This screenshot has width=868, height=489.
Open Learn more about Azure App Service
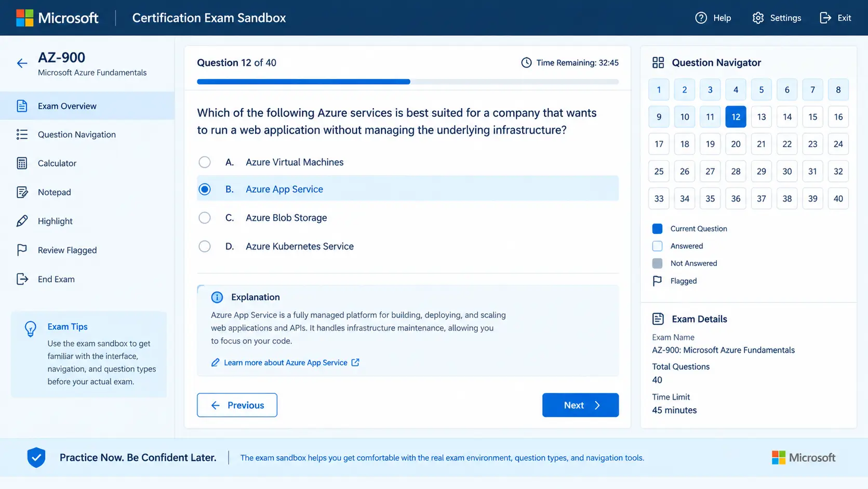point(285,363)
